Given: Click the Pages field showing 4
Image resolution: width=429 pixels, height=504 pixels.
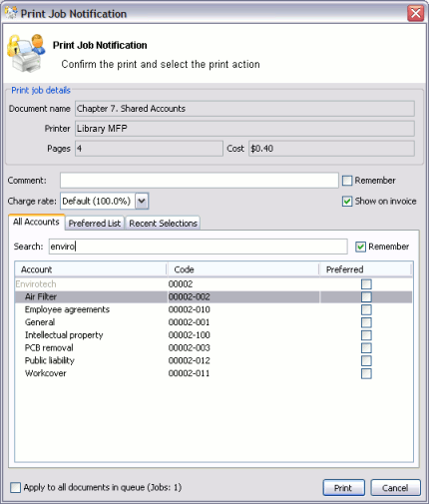Looking at the screenshot, I should (149, 149).
